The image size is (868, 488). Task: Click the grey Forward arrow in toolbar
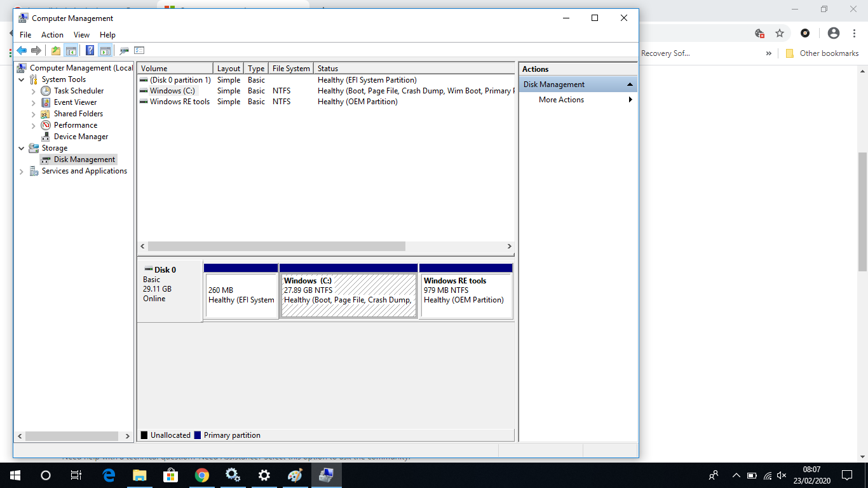(x=36, y=50)
